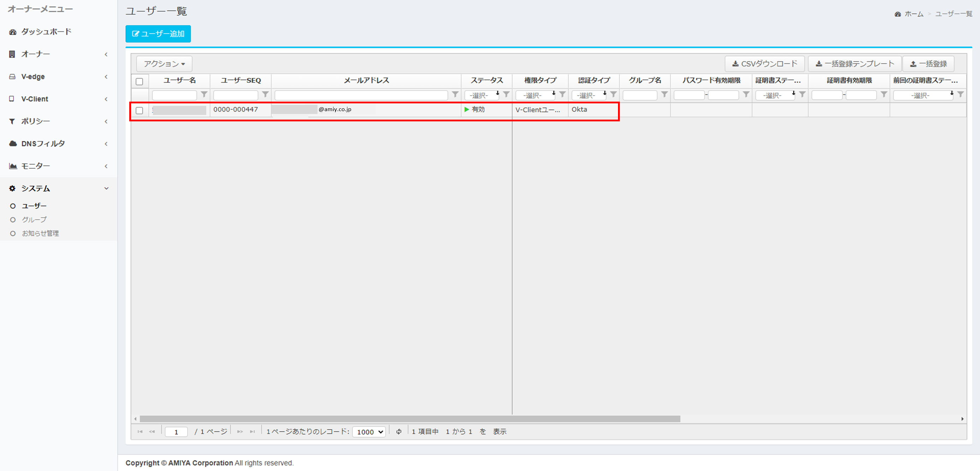This screenshot has height=471, width=980.
Task: Open the 認証タイプ filter select
Action: 589,95
